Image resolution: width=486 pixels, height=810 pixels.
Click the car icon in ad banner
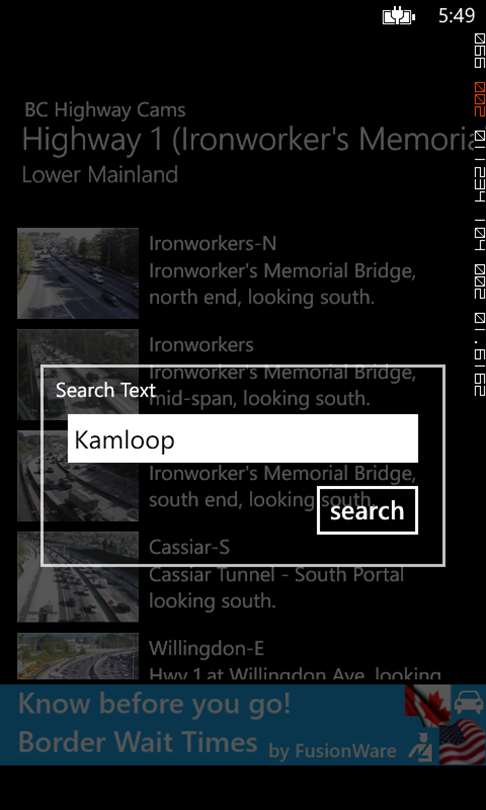tap(469, 702)
